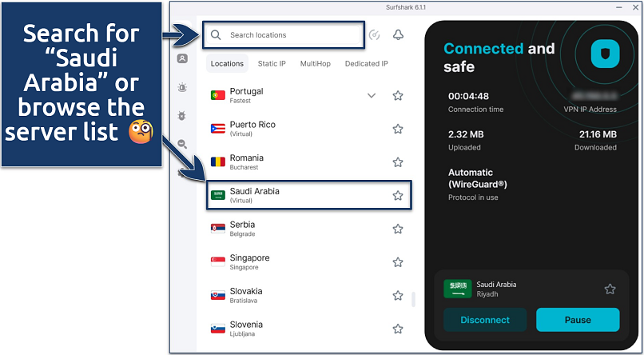Expand Portugal server locations chevron
Viewport: 644px width, 355px height.
pyautogui.click(x=371, y=96)
